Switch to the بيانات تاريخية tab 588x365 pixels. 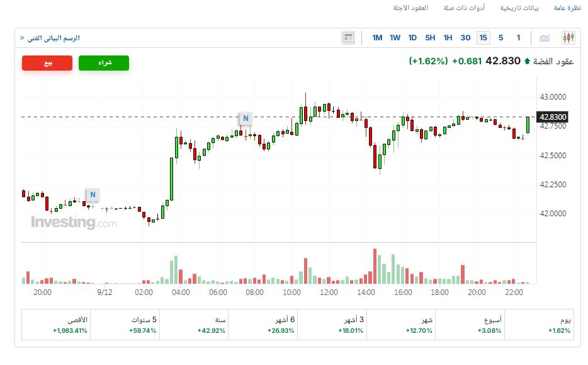coord(519,8)
